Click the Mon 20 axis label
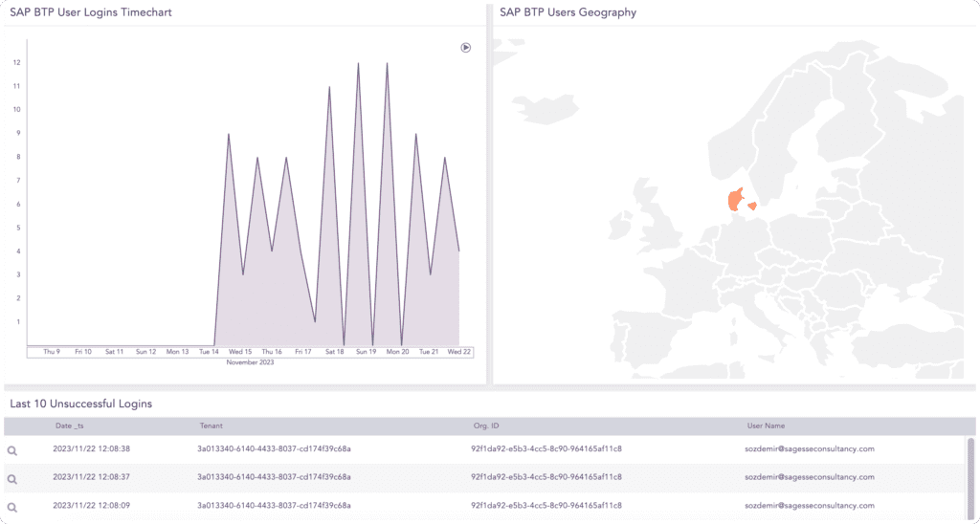This screenshot has width=980, height=524. pos(397,352)
